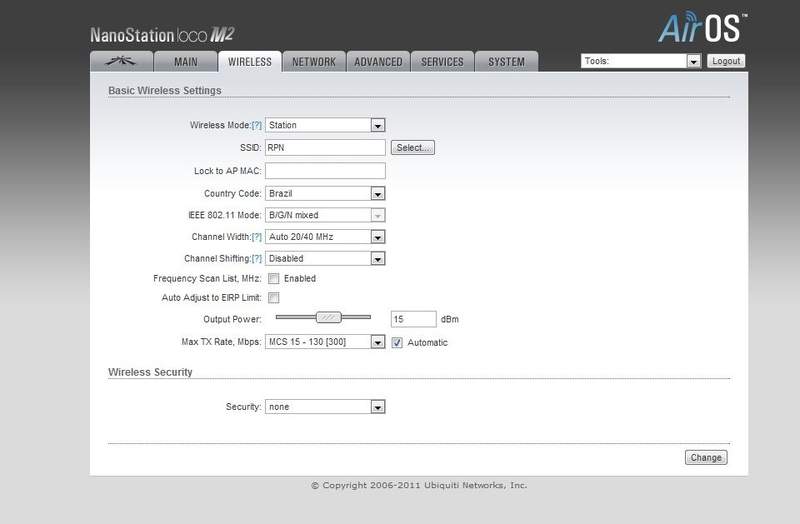Click the Select... button next to SSID
The height and width of the screenshot is (524, 800).
(413, 147)
